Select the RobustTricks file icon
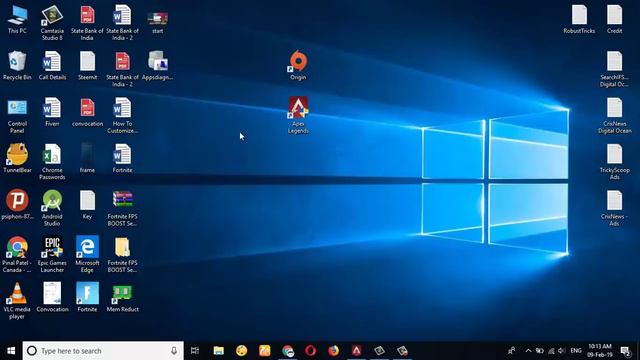The width and height of the screenshot is (640, 360). tap(579, 19)
